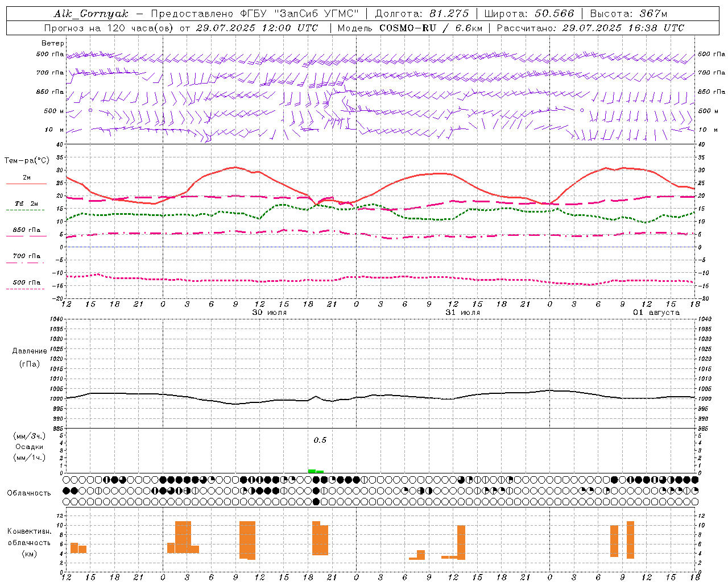Click the 'Предоставлено ФГБУ "ЗапСиб УГМС"' provider text
Screen dimensions: 728x582
point(255,14)
